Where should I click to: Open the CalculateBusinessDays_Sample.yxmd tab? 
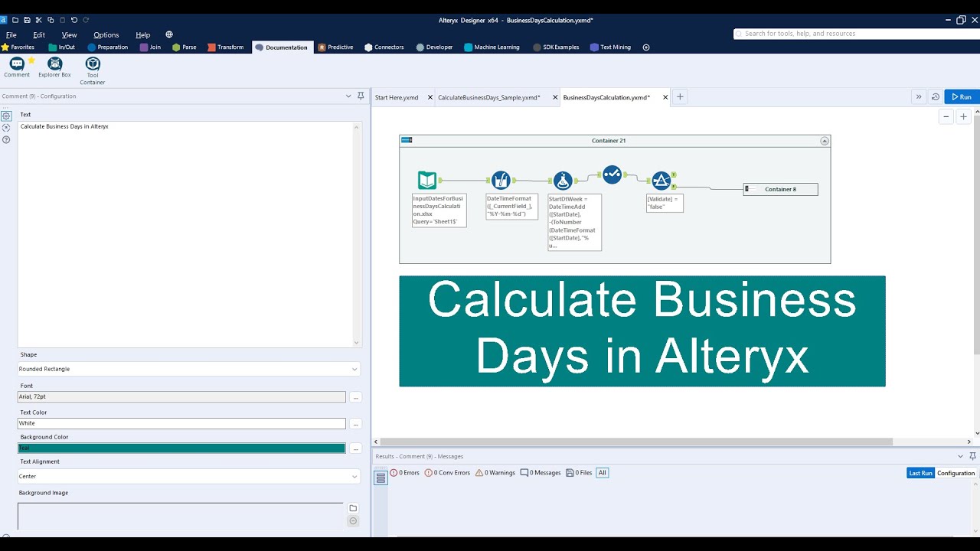(x=489, y=98)
